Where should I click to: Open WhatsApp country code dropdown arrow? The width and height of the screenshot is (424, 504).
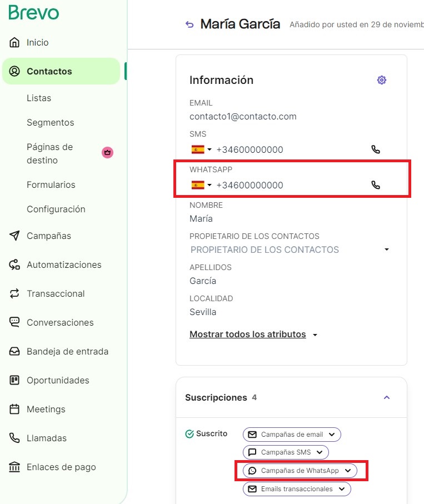point(209,185)
